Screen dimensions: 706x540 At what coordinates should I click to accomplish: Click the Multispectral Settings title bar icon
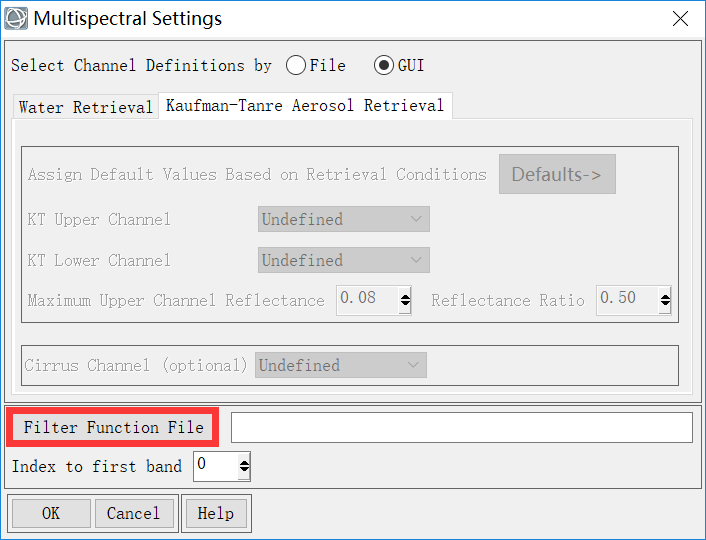pyautogui.click(x=17, y=19)
